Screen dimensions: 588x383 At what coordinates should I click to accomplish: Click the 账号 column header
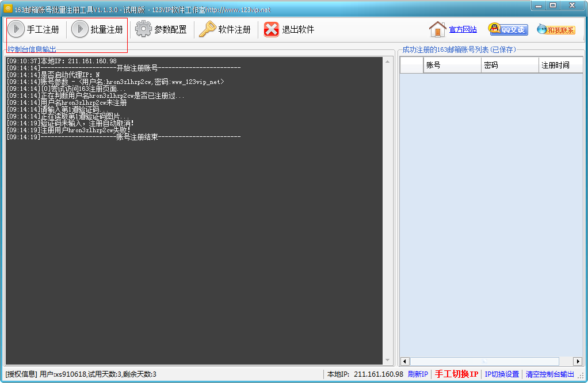pos(452,65)
